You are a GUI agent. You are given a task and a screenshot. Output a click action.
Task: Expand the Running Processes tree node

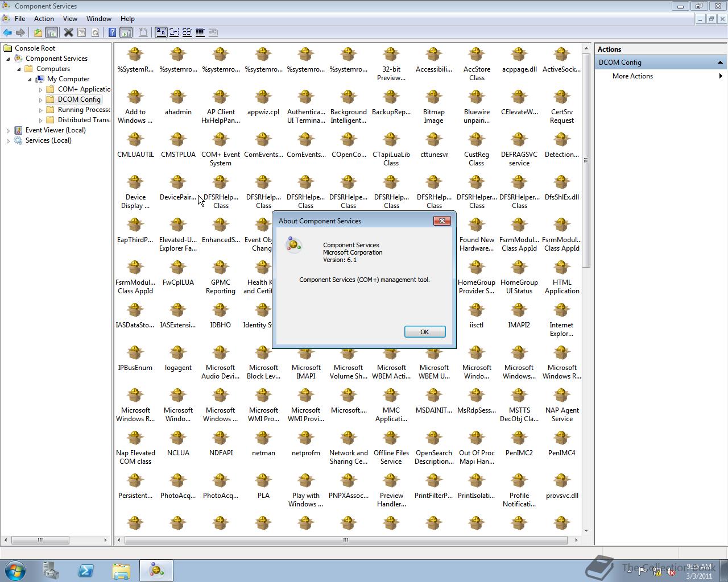coord(40,110)
